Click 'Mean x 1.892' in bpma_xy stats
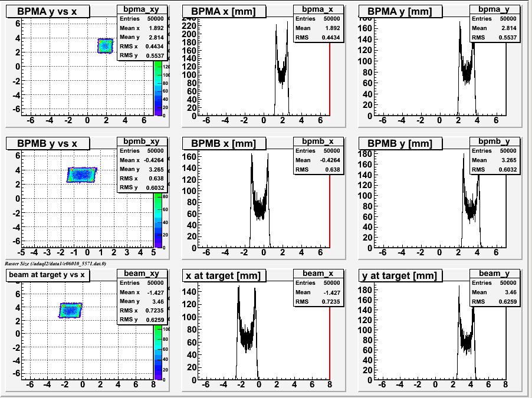Viewport: 532px width, 398px height. point(142,28)
